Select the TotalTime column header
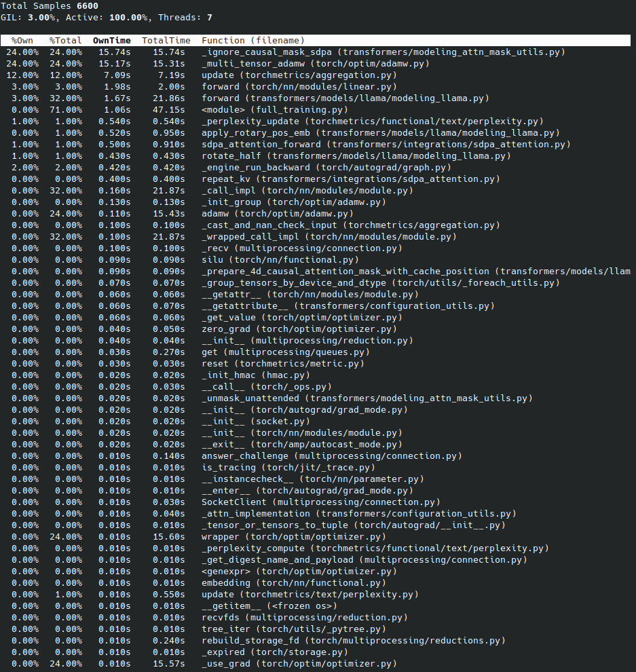This screenshot has width=636, height=672. tap(166, 41)
